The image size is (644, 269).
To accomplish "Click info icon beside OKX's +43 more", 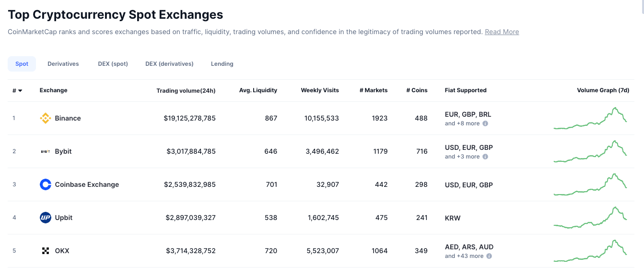I will click(489, 256).
